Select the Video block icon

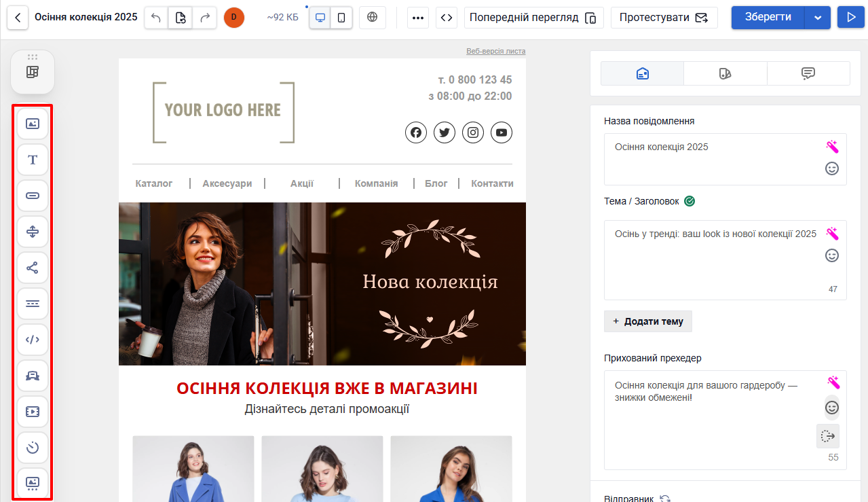click(x=33, y=412)
